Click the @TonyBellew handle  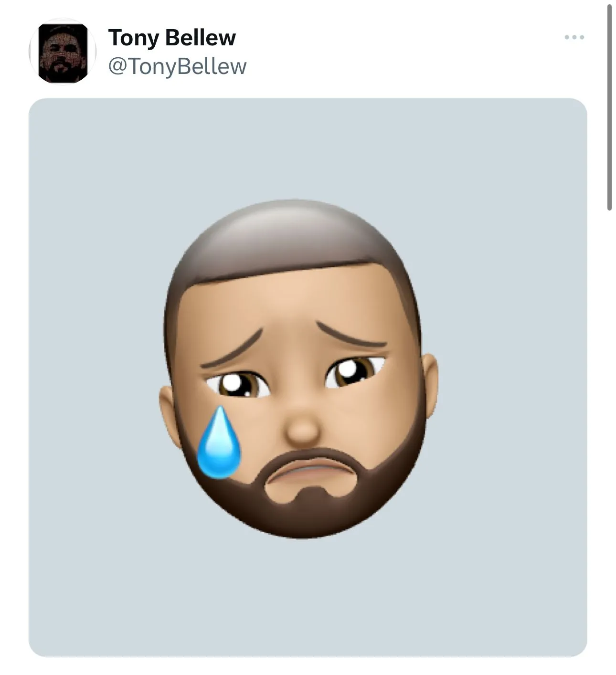tap(177, 66)
